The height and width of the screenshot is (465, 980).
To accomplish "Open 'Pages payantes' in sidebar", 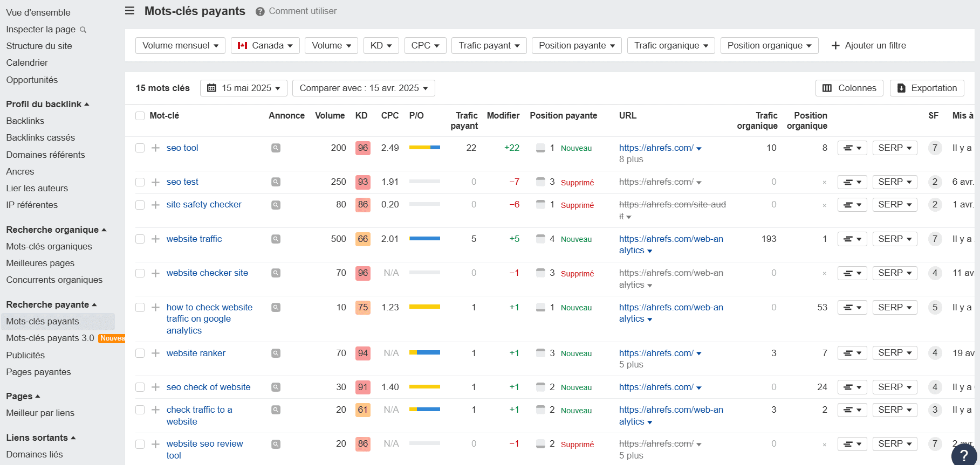I will (38, 372).
